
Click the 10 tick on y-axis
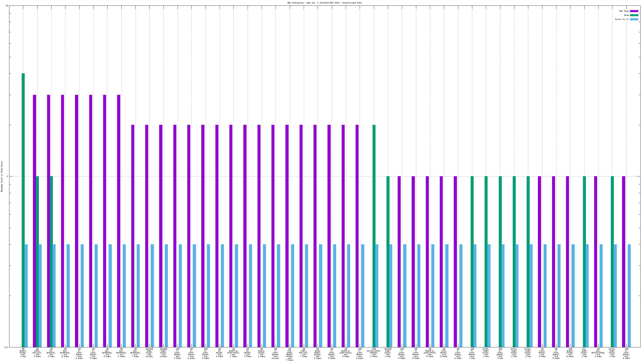7,5
